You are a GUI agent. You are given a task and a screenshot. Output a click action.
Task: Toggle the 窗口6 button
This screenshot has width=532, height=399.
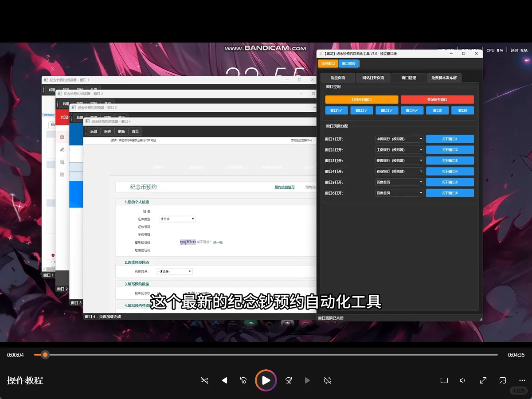[462, 110]
